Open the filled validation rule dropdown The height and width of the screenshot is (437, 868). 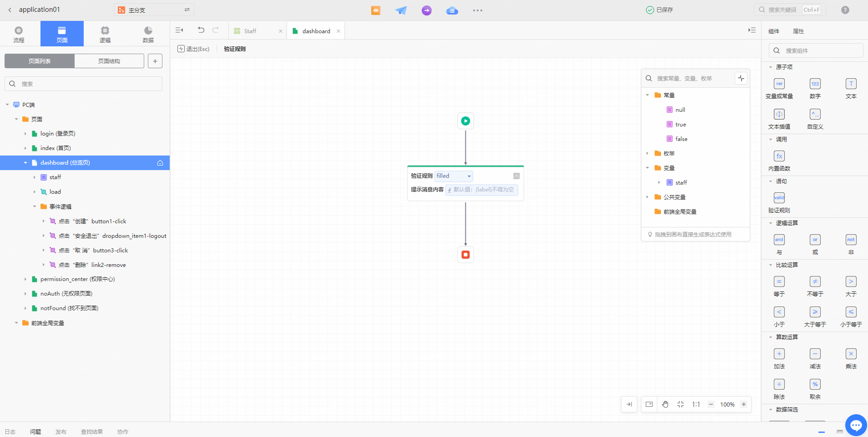tap(454, 176)
